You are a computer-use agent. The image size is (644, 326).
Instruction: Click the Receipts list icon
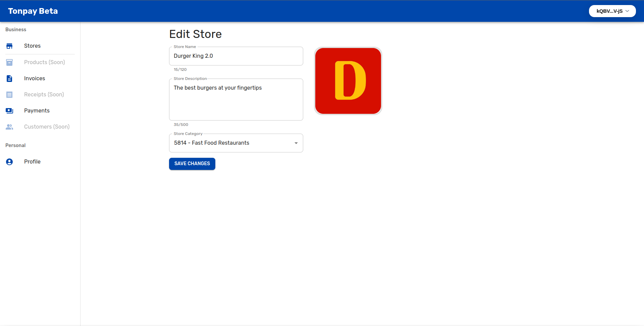pos(9,94)
